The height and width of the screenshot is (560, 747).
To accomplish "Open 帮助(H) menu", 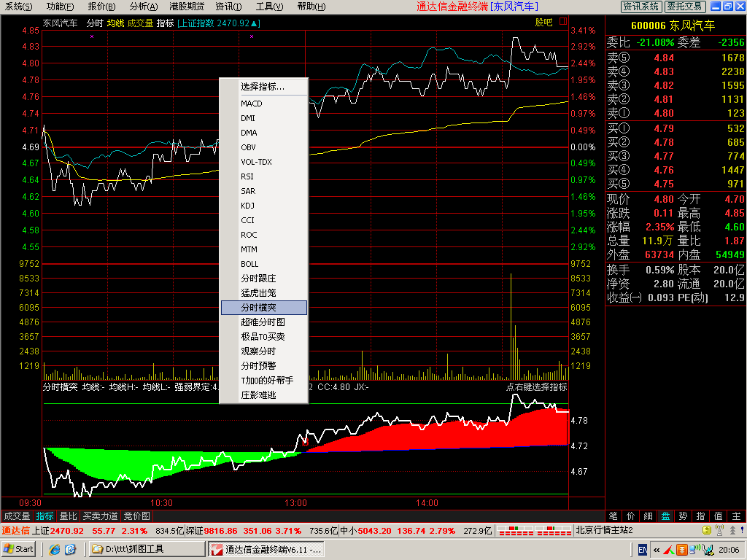I will [311, 7].
